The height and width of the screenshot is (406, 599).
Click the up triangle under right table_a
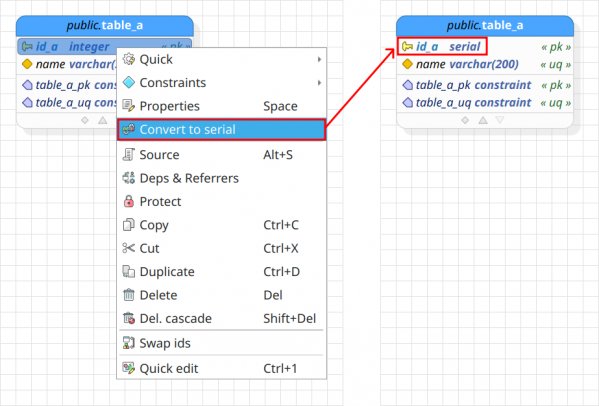pos(483,120)
